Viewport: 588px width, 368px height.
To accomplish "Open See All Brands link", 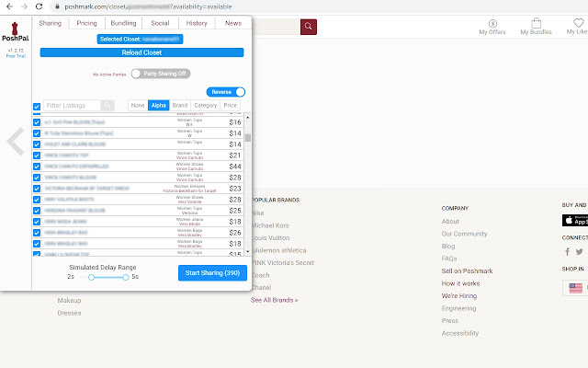I will (x=274, y=300).
